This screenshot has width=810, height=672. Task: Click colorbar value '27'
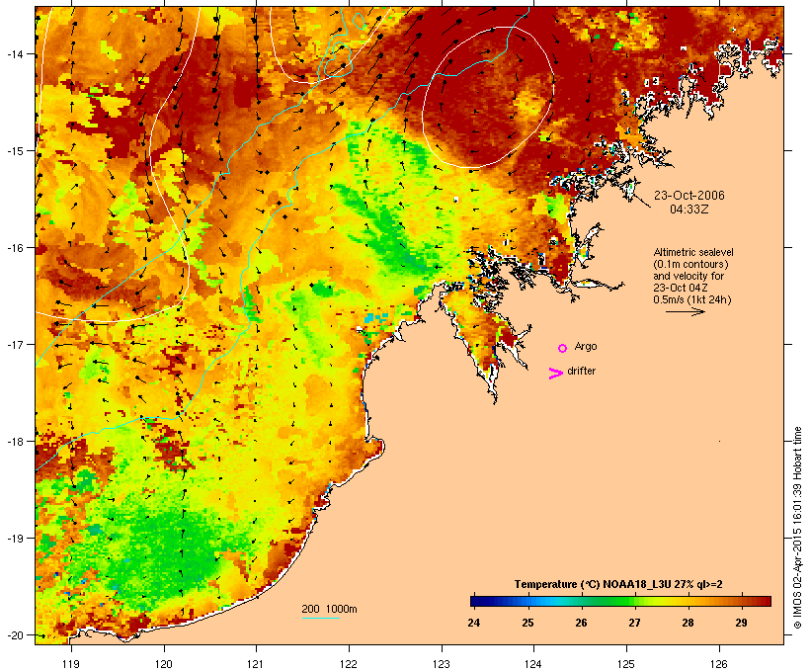pyautogui.click(x=634, y=623)
